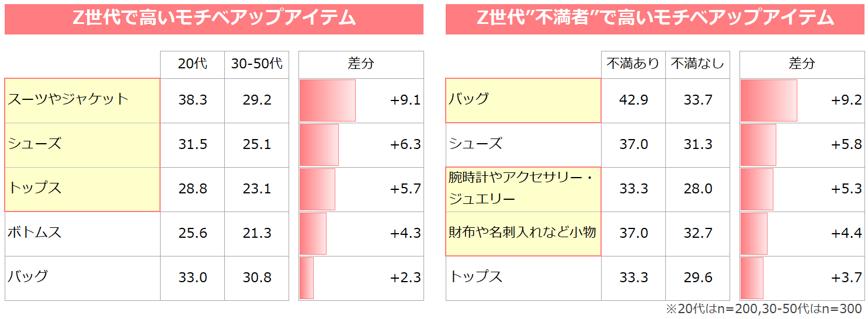
Task: Select the highlighted トップス cell in left table
Action: (82, 189)
